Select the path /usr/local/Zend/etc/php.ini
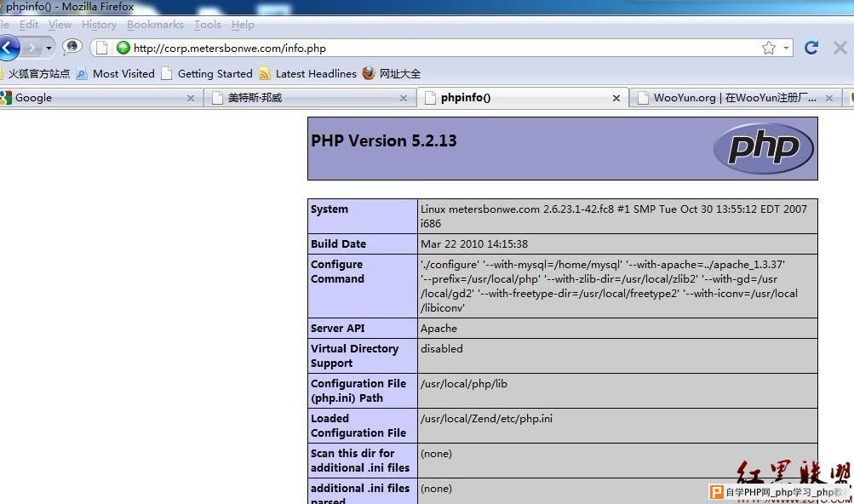 tap(486, 419)
